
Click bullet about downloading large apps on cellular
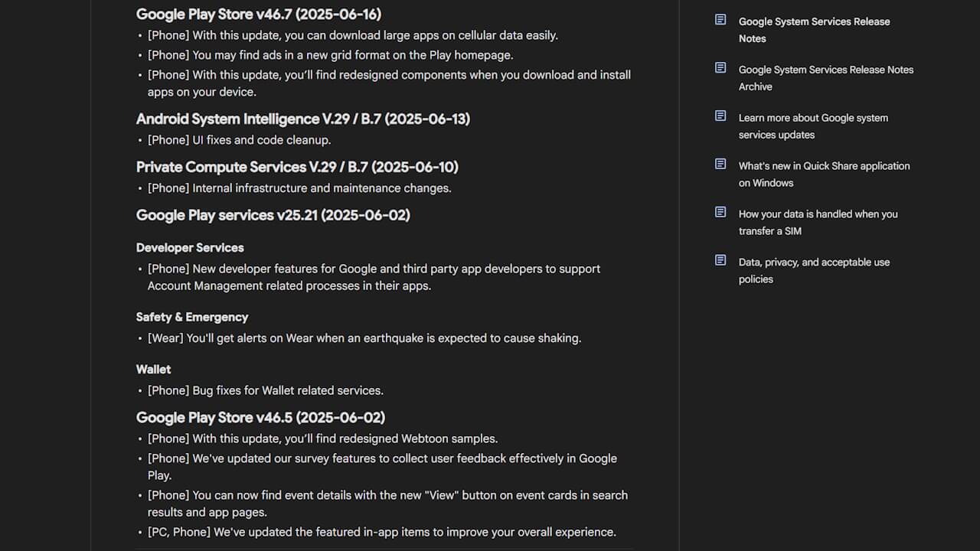click(353, 35)
